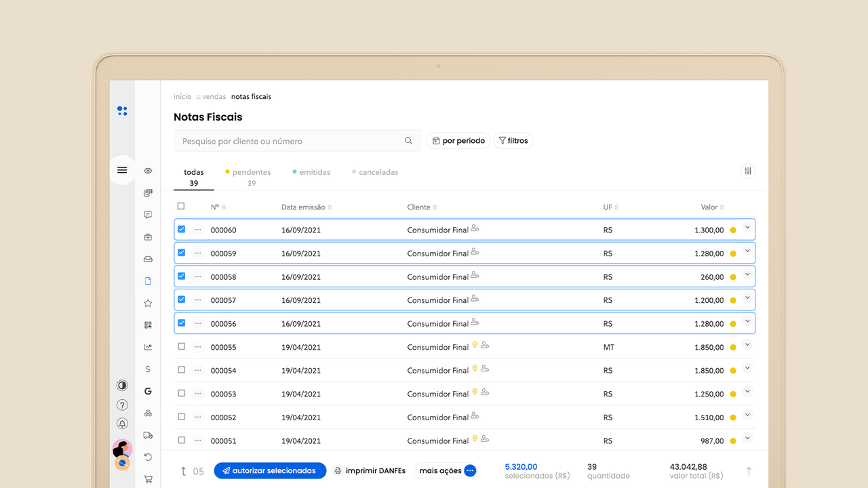Uncheck the checkbox for note 000058
This screenshot has width=868, height=488.
(x=181, y=276)
